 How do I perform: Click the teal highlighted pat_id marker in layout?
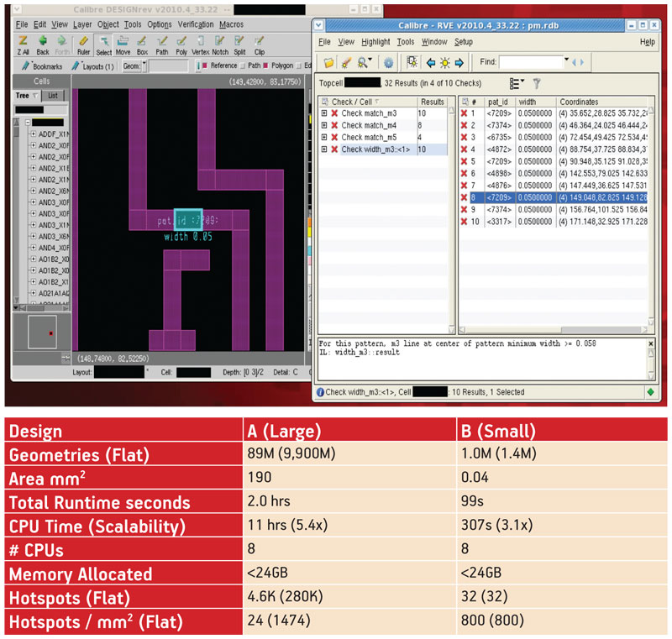click(x=188, y=220)
